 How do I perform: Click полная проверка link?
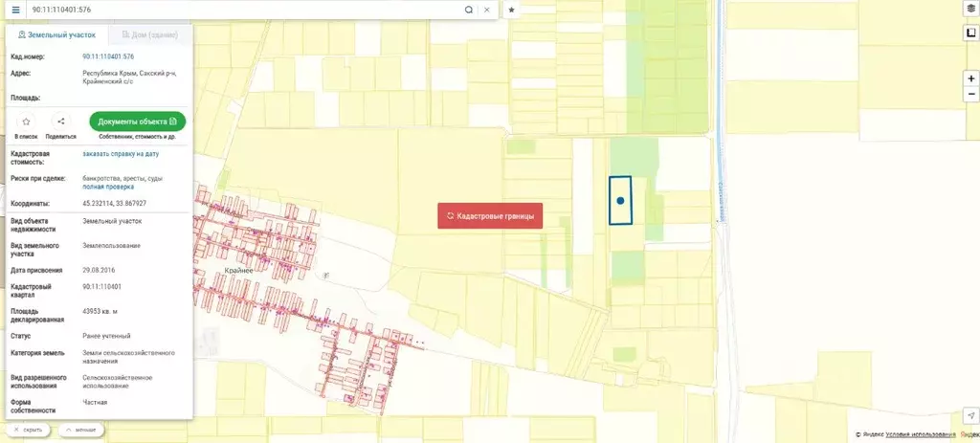coord(108,187)
